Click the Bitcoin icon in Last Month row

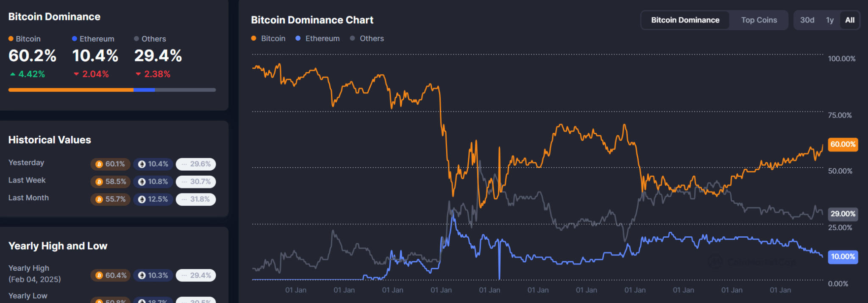99,199
